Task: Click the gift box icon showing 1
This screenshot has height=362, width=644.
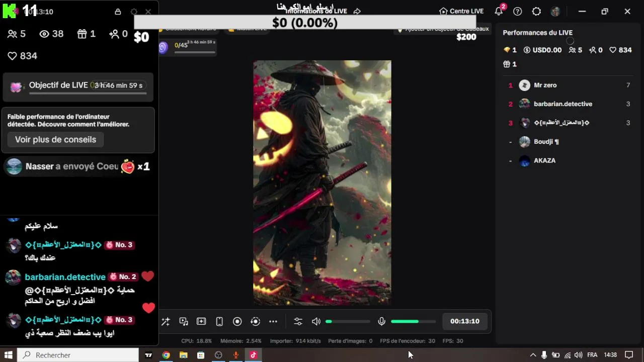Action: click(x=82, y=34)
